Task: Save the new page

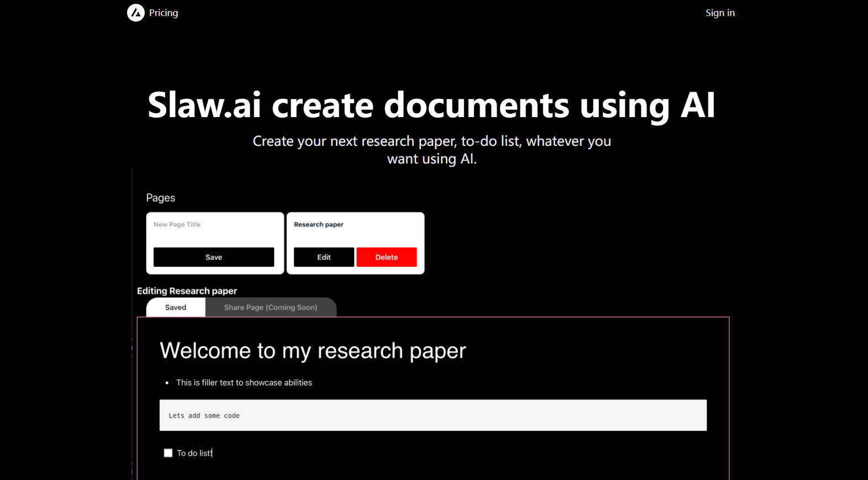Action: click(x=214, y=257)
